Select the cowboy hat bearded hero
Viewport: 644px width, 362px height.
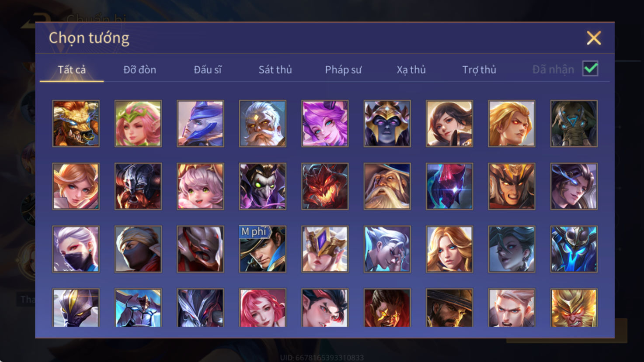pyautogui.click(x=449, y=308)
